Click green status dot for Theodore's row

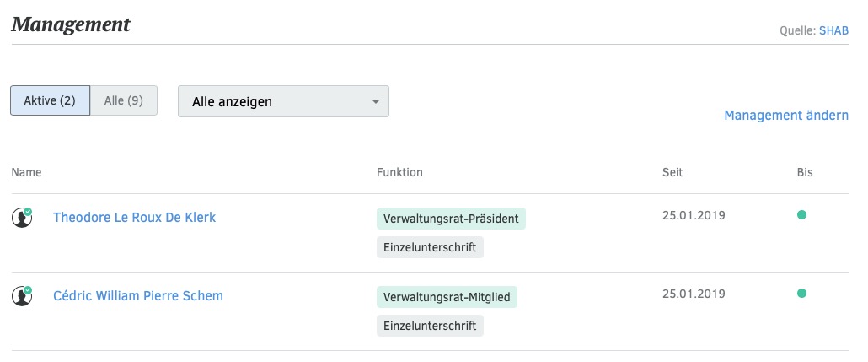tap(801, 215)
